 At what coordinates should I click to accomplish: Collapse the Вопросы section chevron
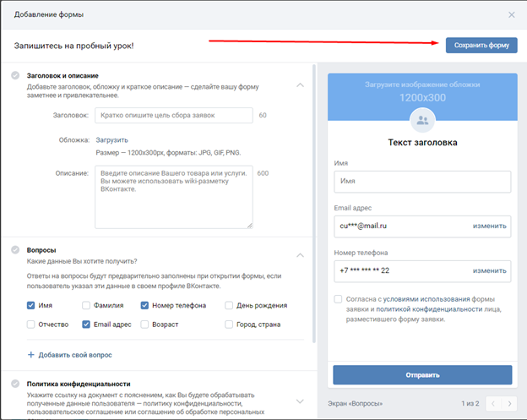tap(300, 255)
